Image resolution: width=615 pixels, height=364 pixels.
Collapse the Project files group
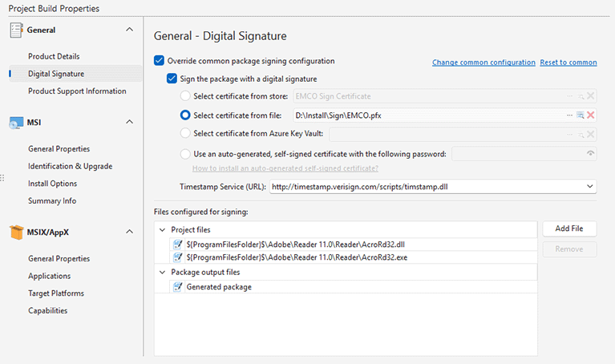point(162,230)
